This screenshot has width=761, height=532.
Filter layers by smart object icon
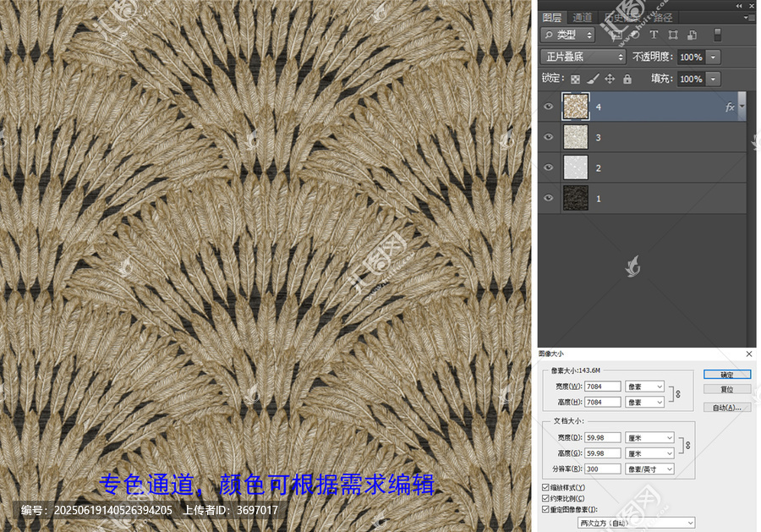click(692, 35)
